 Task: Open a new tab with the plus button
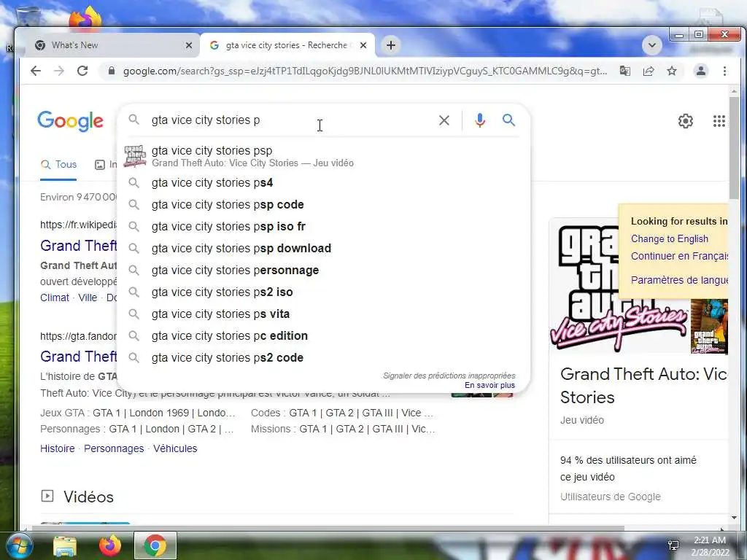(391, 45)
